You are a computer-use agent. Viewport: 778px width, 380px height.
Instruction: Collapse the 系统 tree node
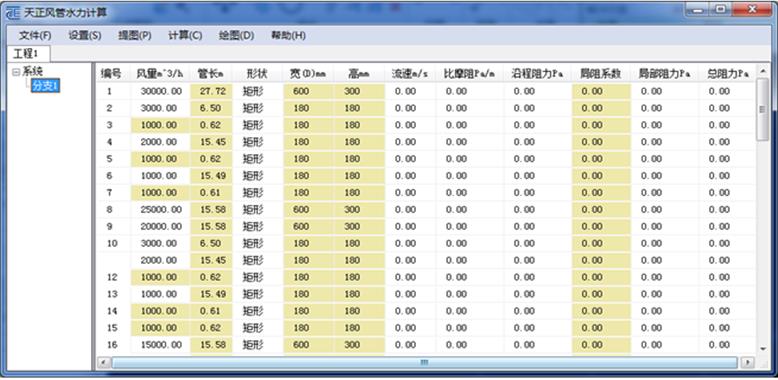[x=15, y=72]
